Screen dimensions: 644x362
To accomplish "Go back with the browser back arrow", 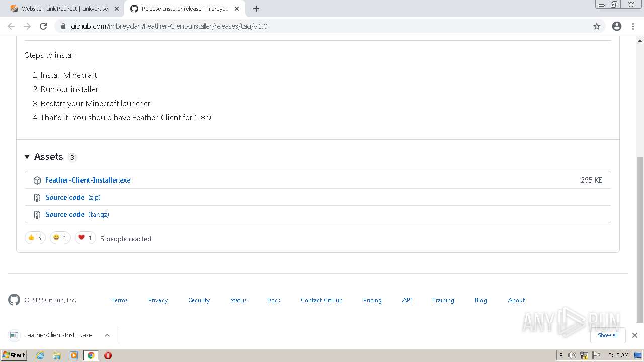I will (x=11, y=26).
